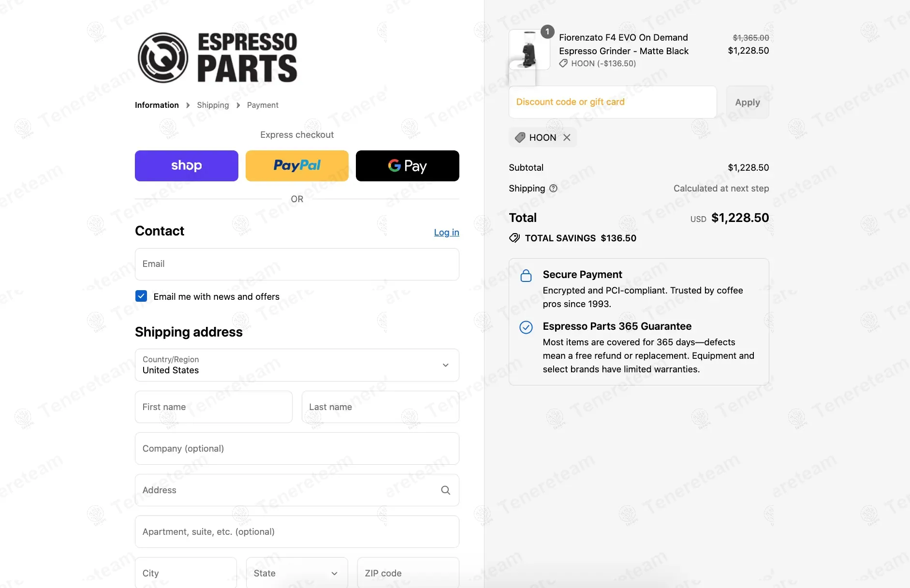Viewport: 910px width, 588px height.
Task: Click the 365 Guarantee checkmark icon
Action: 526,327
